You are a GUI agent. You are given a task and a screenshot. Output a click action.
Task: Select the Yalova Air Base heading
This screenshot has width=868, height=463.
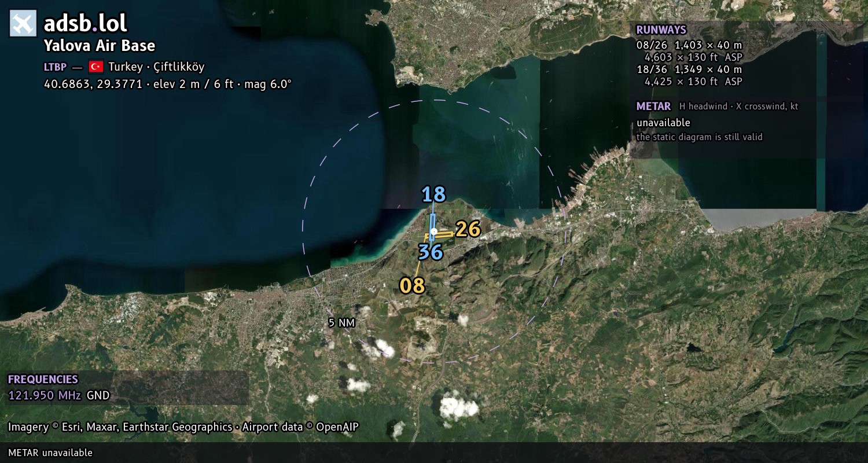click(100, 46)
